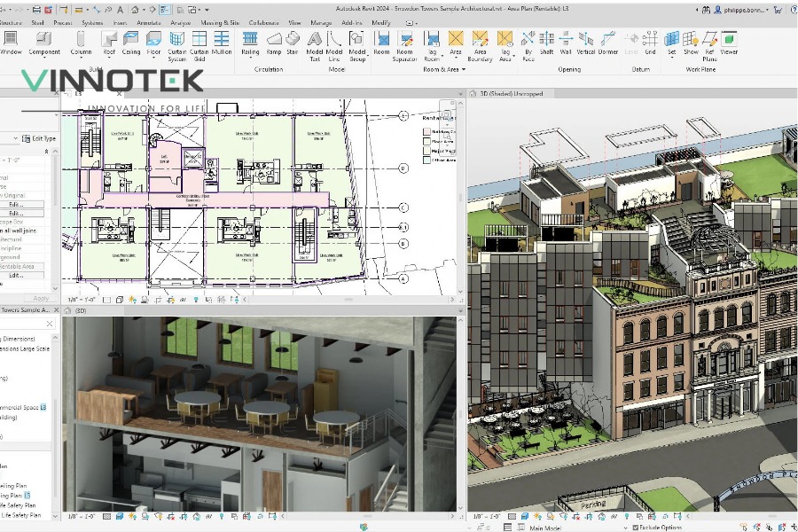
Task: Close the L3 view tab
Action: pos(119,94)
